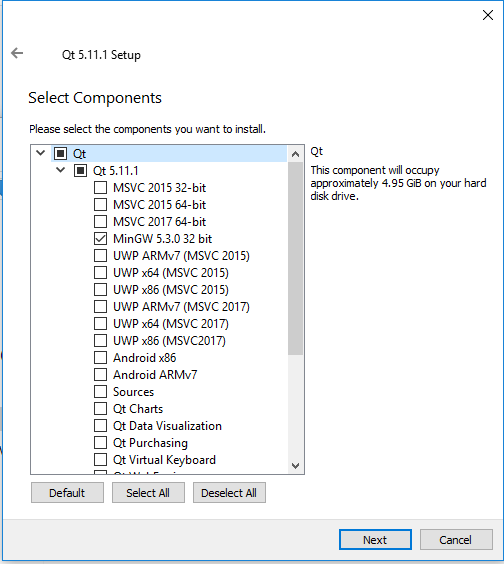
Task: Go back using the arrow icon
Action: 17,53
